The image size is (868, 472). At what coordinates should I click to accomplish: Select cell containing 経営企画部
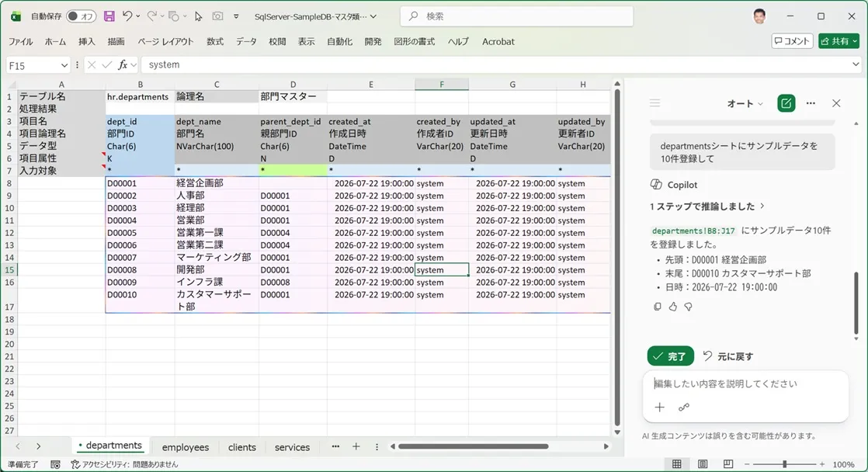coord(217,183)
